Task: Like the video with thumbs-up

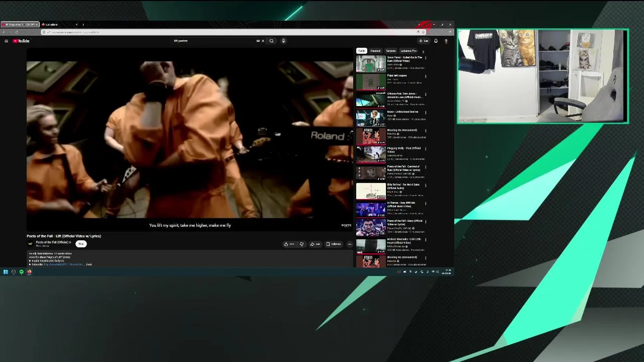Action: click(x=289, y=244)
